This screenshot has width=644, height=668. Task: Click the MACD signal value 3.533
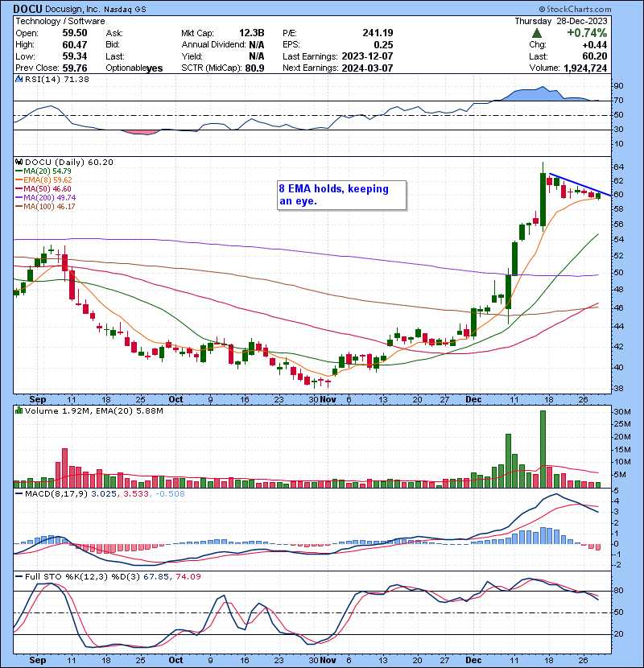click(x=136, y=494)
